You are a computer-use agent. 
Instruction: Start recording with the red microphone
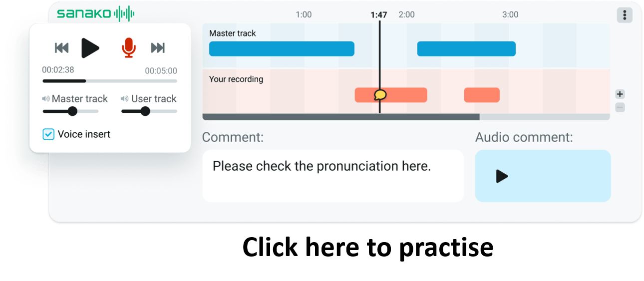129,48
